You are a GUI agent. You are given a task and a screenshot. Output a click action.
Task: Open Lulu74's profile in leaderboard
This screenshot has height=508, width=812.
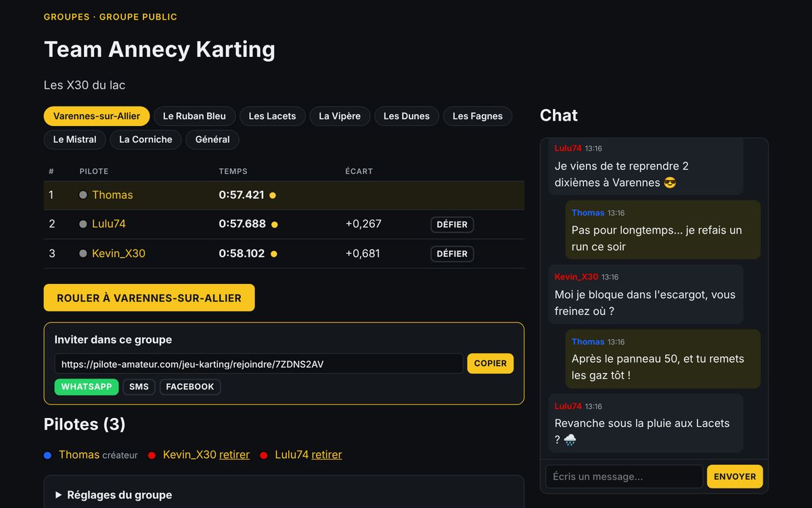(x=109, y=224)
